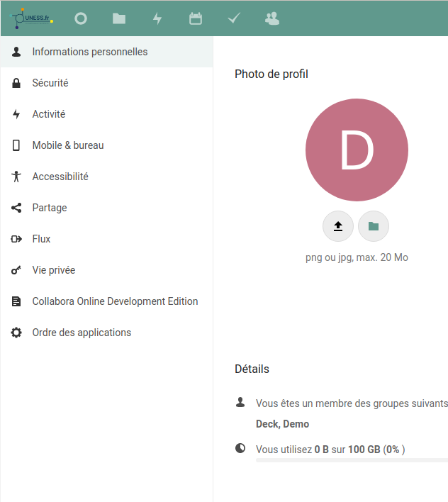Open the Files folder icon
The width and height of the screenshot is (448, 502).
pyautogui.click(x=119, y=18)
